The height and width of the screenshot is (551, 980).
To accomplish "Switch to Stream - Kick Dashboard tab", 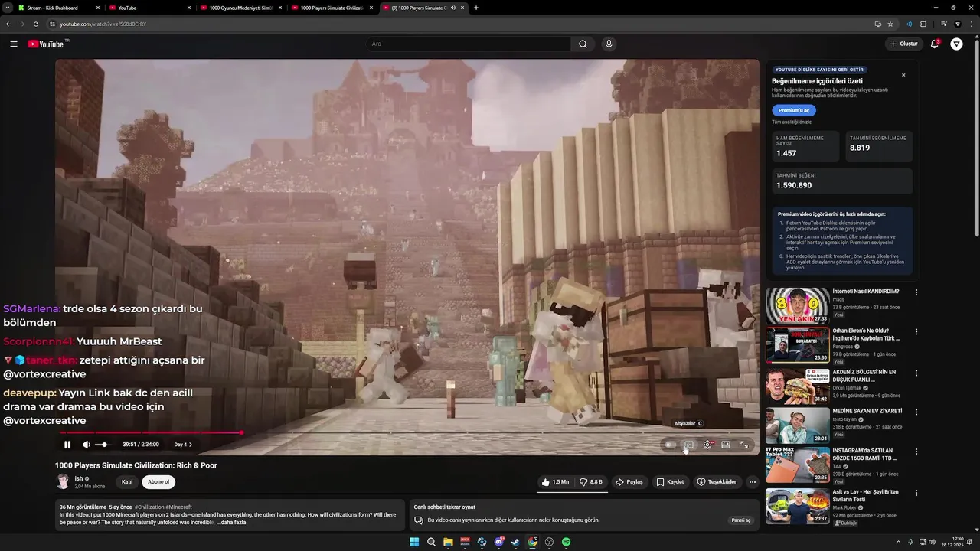I will coord(58,8).
